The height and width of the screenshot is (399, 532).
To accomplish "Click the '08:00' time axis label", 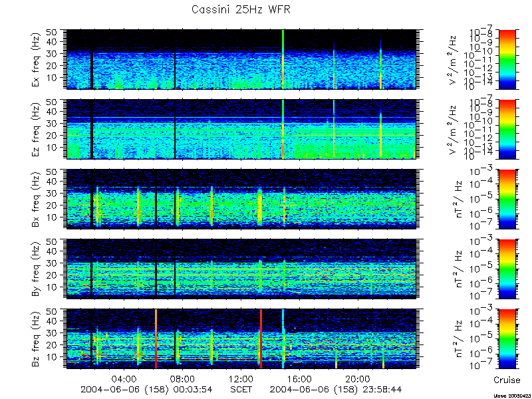I will (182, 378).
